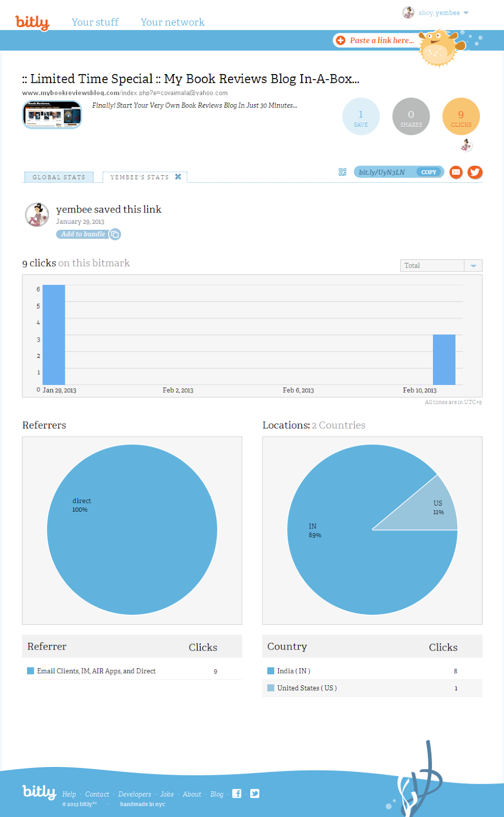Click bundle icon next to Add to bundle
Viewport: 504px width, 817px height.
coord(115,234)
